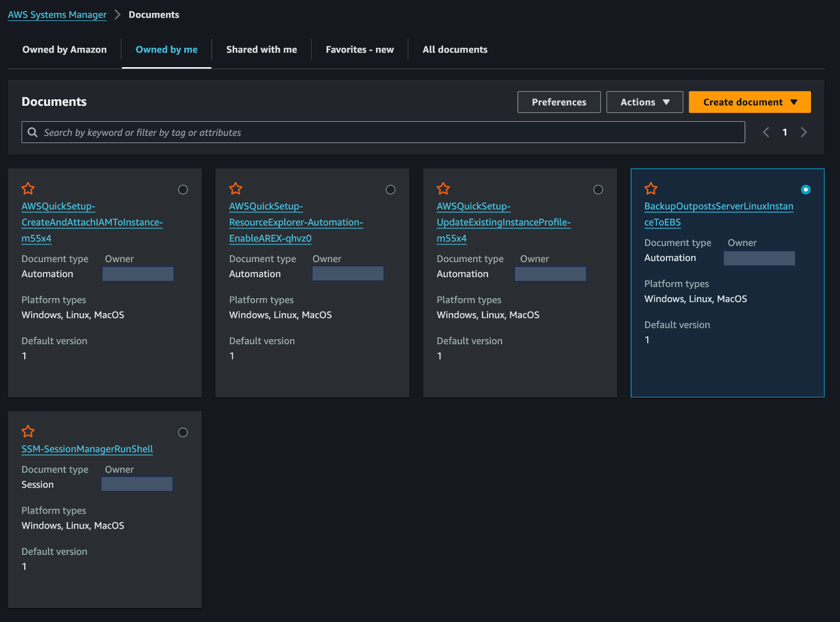
Task: Open the Create document dropdown
Action: 750,102
